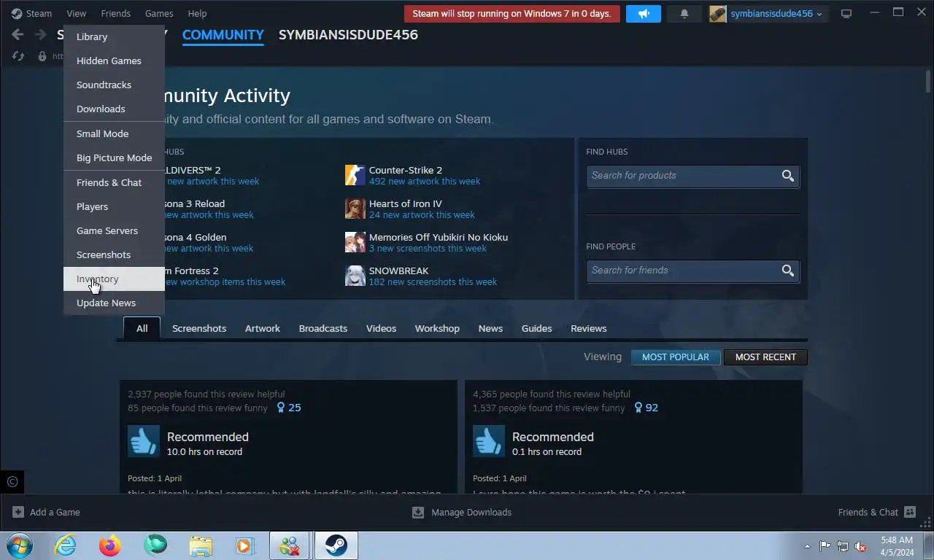This screenshot has height=560, width=934.
Task: Select Game Servers in the View menu
Action: pyautogui.click(x=114, y=230)
